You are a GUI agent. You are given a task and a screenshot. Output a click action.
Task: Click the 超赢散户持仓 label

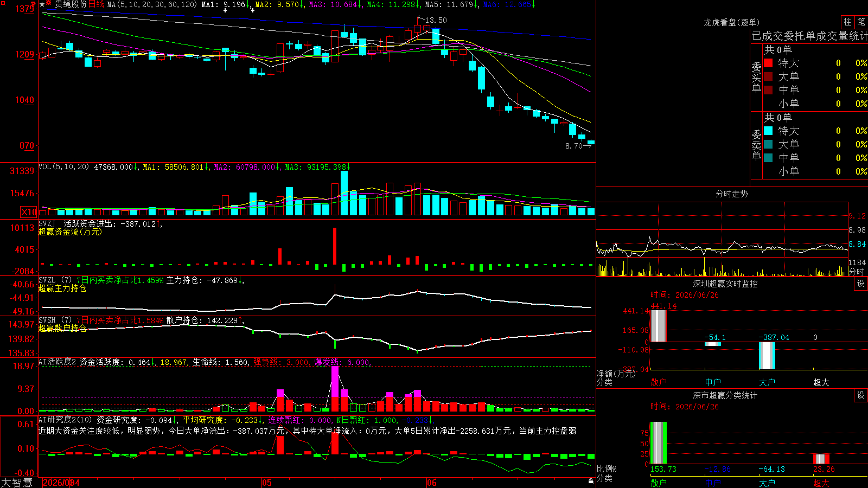62,328
